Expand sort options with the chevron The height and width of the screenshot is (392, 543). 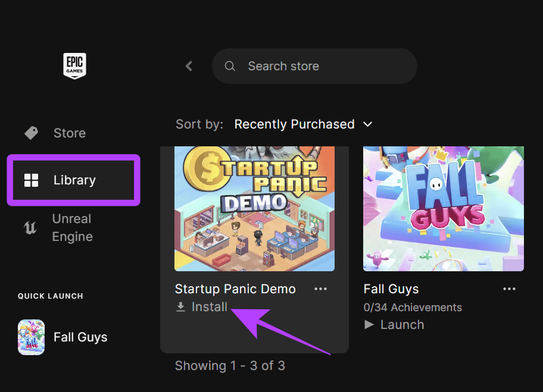click(368, 124)
